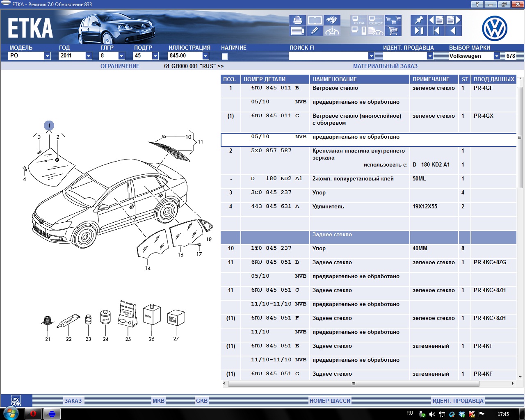Open the ЗАКАЗ tab at the bottom

(x=73, y=401)
